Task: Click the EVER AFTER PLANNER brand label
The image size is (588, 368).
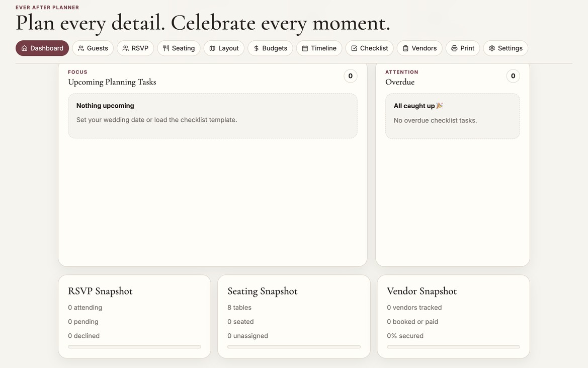Action: [47, 8]
